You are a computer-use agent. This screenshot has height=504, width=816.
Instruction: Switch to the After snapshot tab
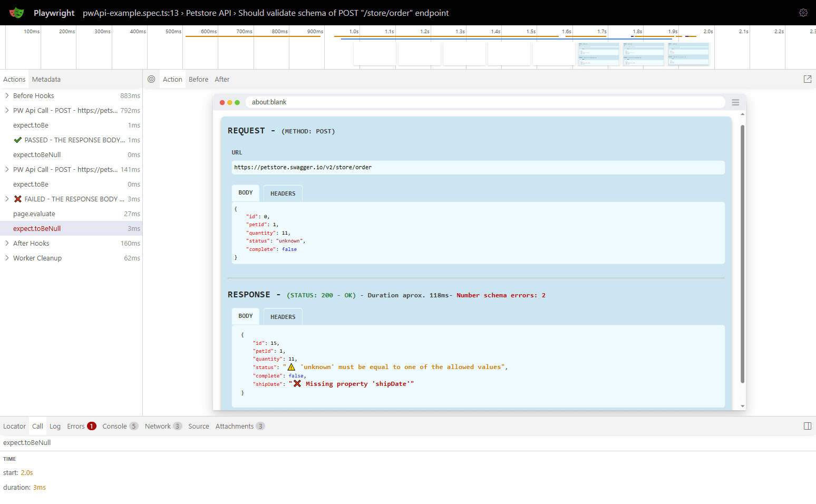(x=222, y=79)
